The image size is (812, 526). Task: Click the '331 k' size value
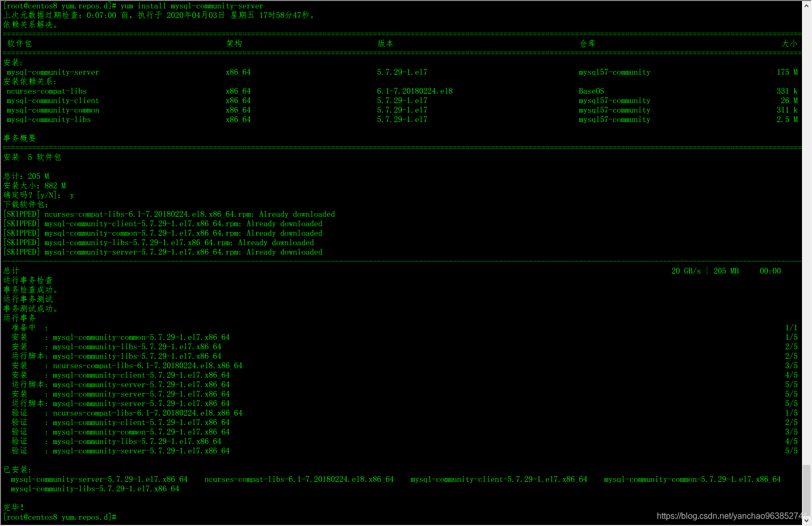pyautogui.click(x=787, y=91)
